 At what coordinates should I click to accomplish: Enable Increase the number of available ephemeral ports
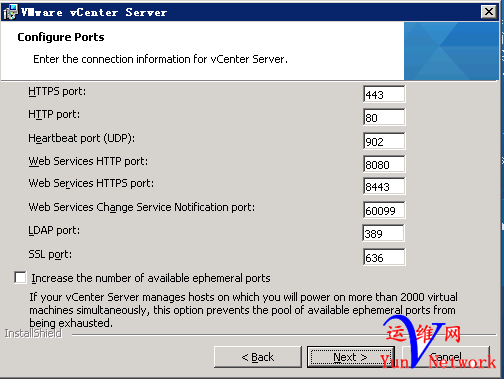click(20, 278)
